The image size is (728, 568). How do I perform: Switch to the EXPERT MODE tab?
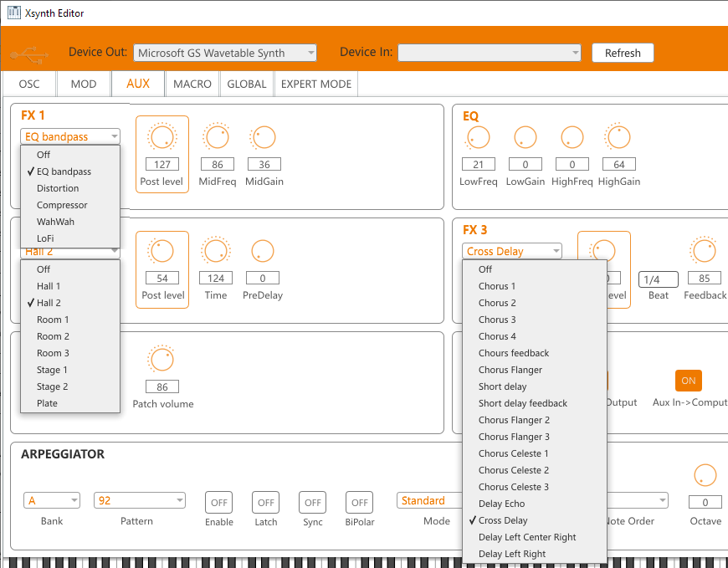316,84
